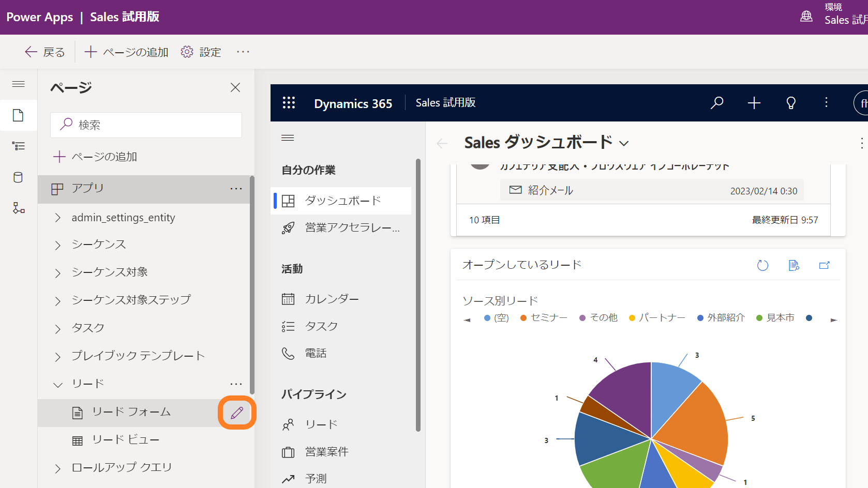Viewport: 868px width, 488px height.
Task: Expand the シーケンス対象 node
Action: [58, 273]
